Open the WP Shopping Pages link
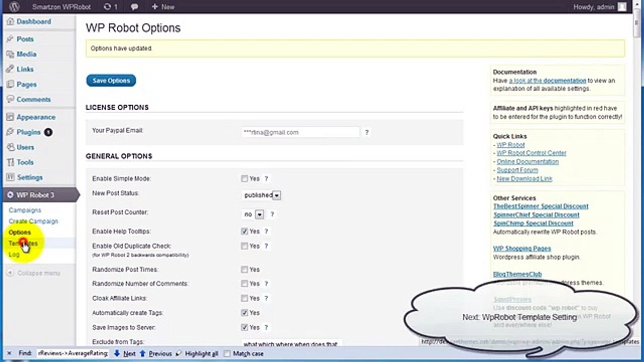644x362 pixels. point(522,248)
